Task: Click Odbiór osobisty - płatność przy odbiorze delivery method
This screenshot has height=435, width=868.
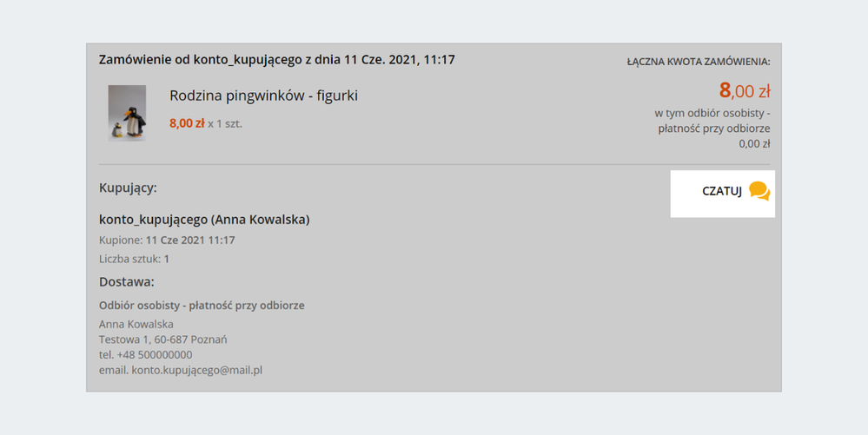Action: (x=202, y=306)
